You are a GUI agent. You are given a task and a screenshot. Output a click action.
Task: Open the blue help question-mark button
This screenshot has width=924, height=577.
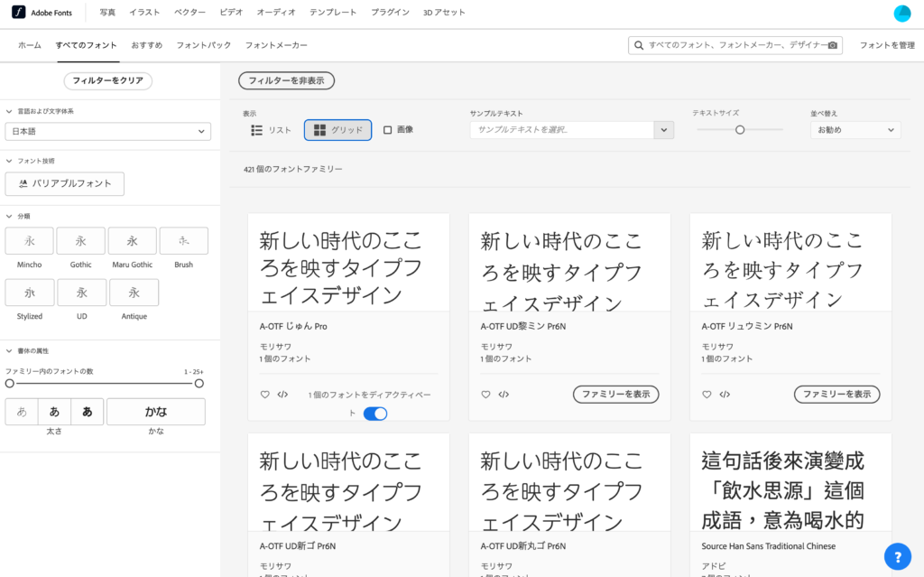[898, 556]
